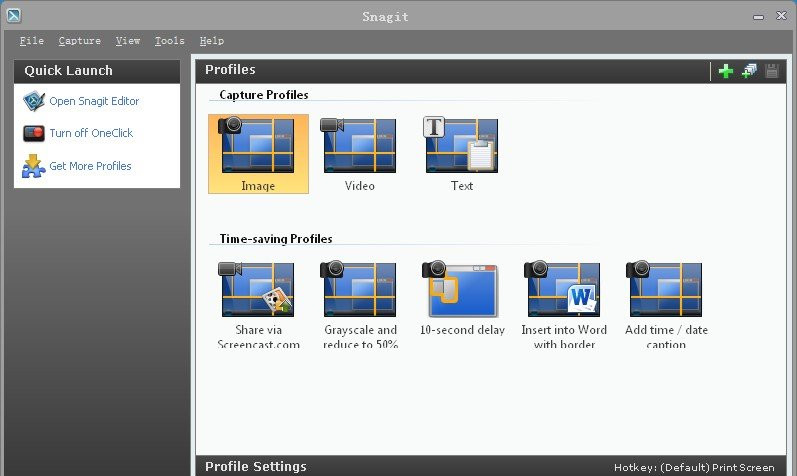Click the Profile Settings header
Image resolution: width=797 pixels, height=476 pixels.
(x=256, y=466)
